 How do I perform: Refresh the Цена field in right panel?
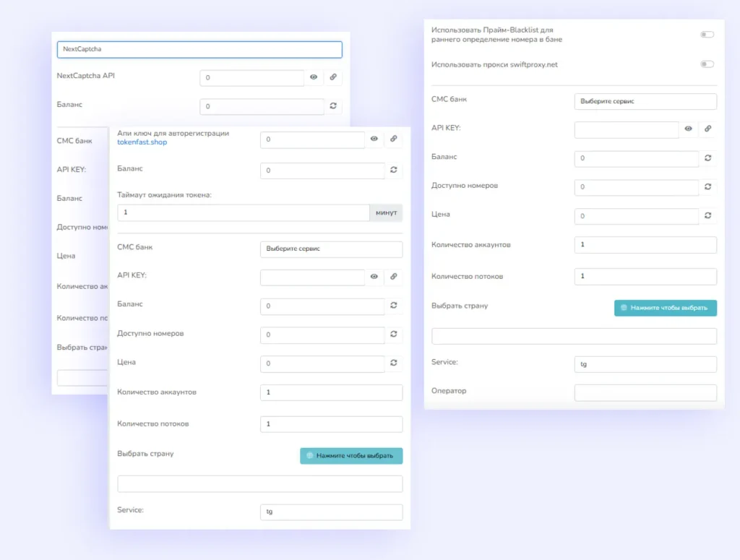[707, 215]
